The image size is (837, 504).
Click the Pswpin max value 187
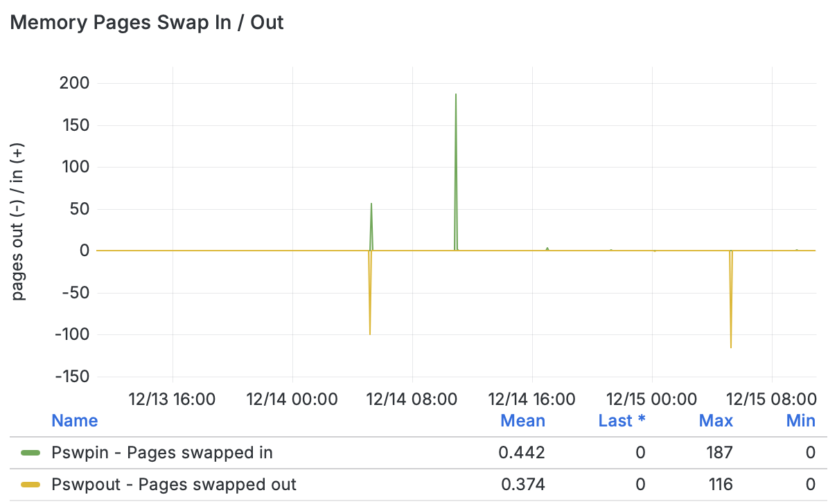719,453
